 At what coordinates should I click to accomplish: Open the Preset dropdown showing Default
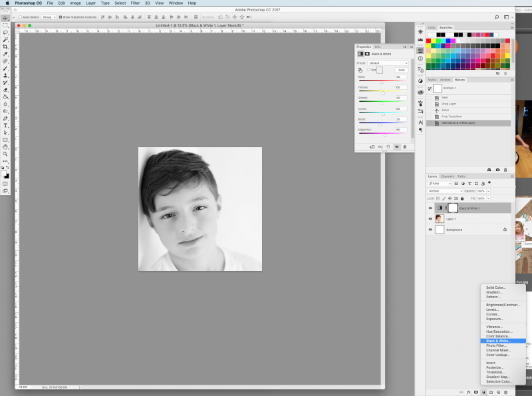pos(388,63)
